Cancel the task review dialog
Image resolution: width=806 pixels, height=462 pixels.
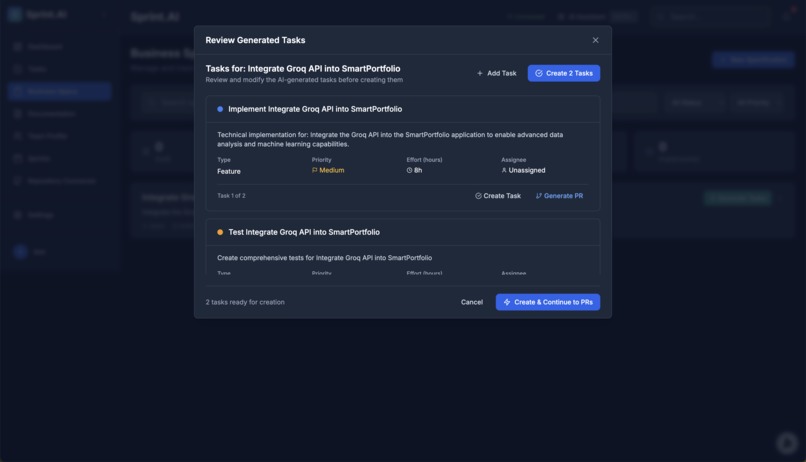point(471,302)
